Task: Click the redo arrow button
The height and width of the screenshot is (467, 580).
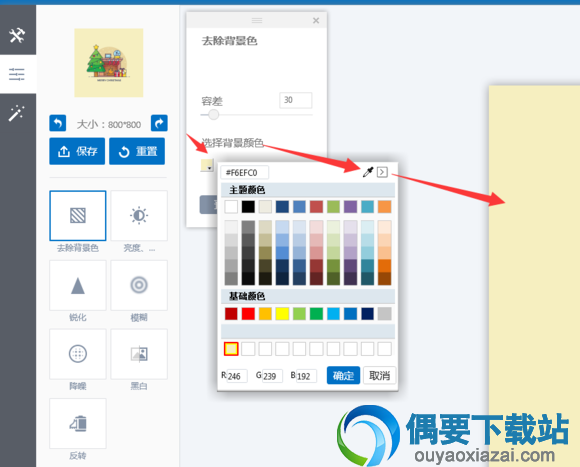Action: 159,123
